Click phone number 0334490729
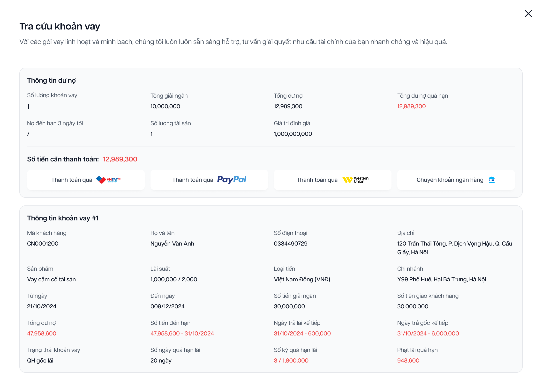 point(291,244)
